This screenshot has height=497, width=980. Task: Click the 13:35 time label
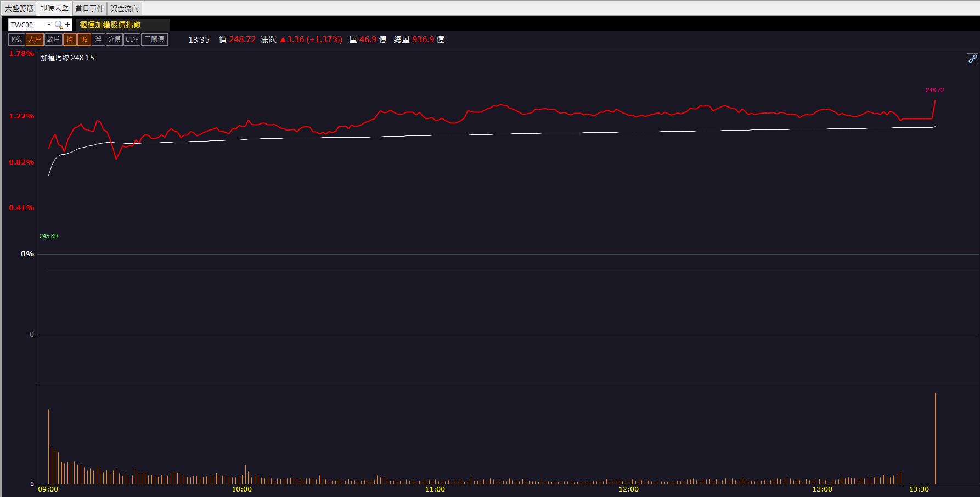(199, 39)
